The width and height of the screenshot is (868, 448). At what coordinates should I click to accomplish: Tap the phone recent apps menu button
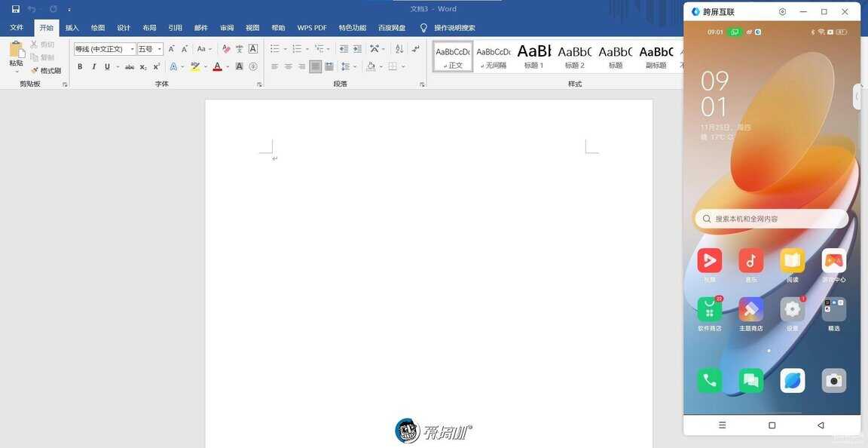click(x=722, y=425)
